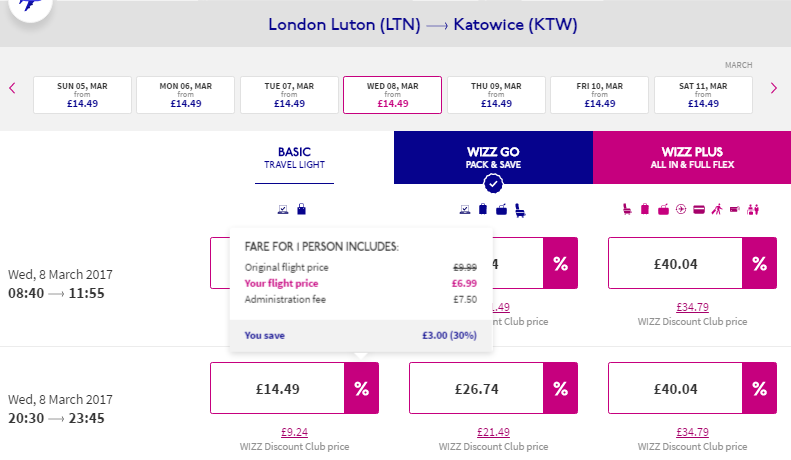This screenshot has height=460, width=791.
Task: Open the £9.24 WIZZ Discount Club price
Action: pyautogui.click(x=294, y=432)
